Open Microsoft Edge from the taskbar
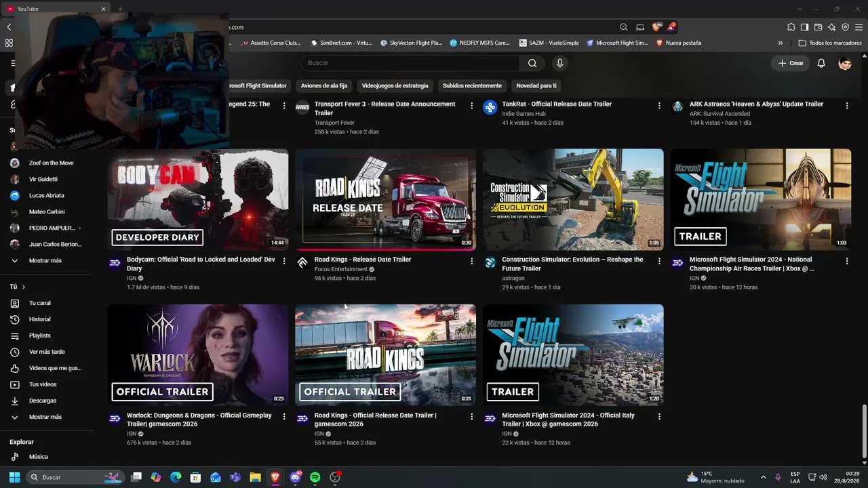 coord(176,477)
